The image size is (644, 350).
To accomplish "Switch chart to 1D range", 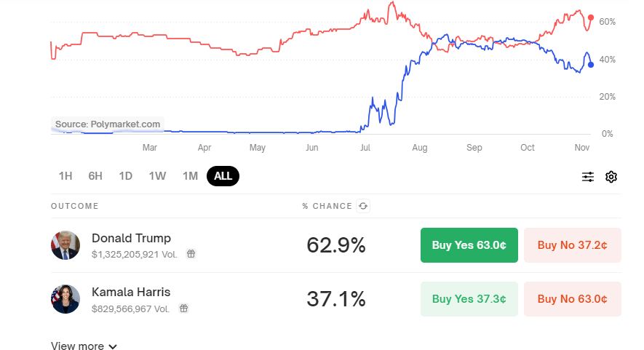I will tap(126, 176).
